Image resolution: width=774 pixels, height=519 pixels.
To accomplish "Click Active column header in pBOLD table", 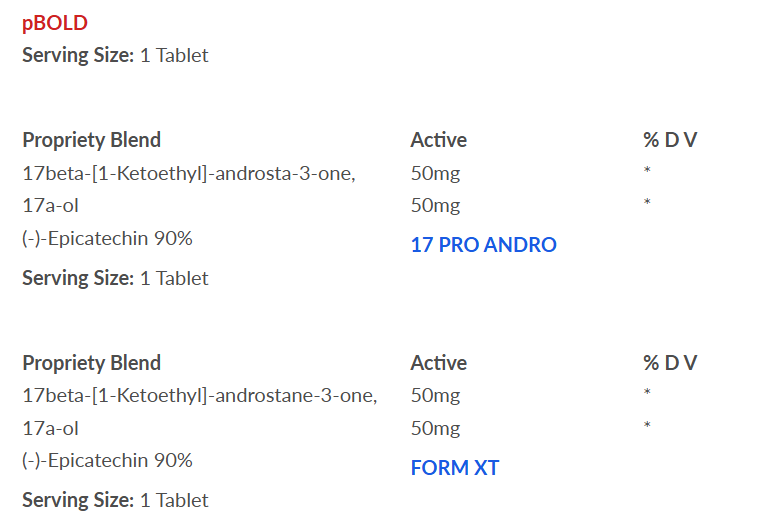I will click(438, 140).
